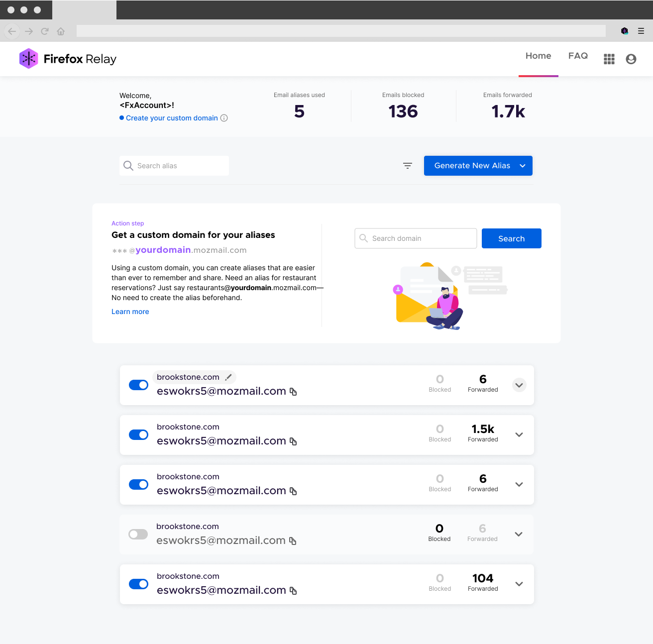Copy the address of the disabled alias

coord(293,541)
